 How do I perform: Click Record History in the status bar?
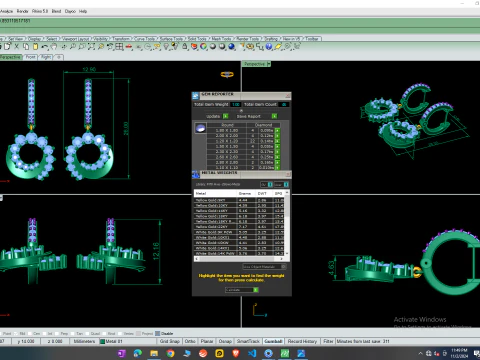pyautogui.click(x=302, y=341)
